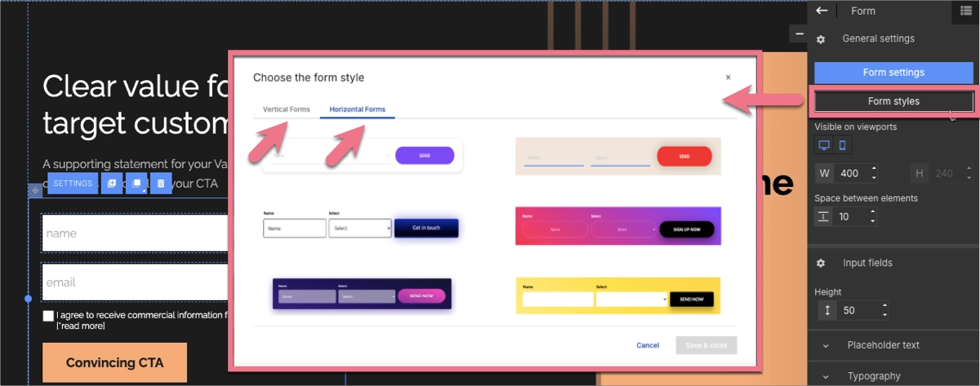Open SETTINGS in the form toolbar
980x386 pixels.
pyautogui.click(x=73, y=184)
